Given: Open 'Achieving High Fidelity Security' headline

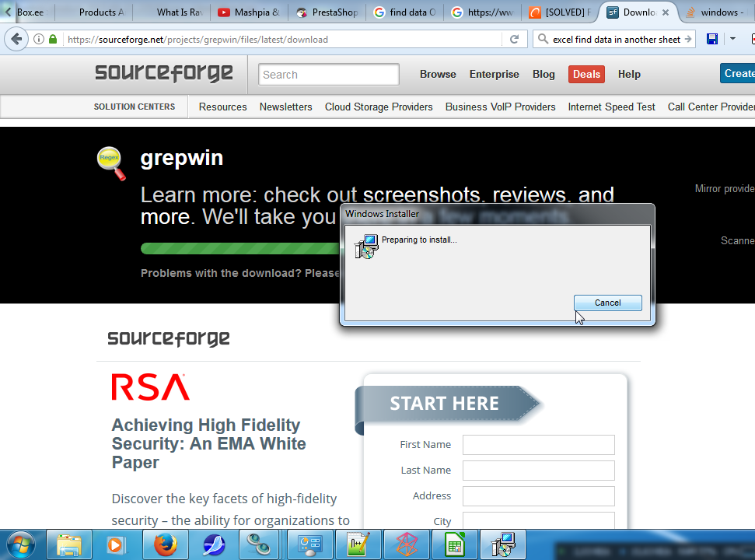Looking at the screenshot, I should pyautogui.click(x=209, y=443).
